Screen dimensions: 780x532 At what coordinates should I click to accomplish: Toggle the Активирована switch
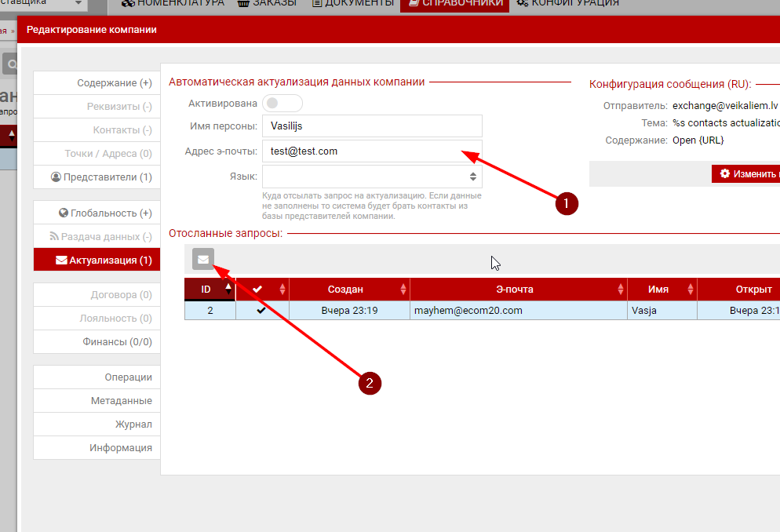(x=282, y=103)
